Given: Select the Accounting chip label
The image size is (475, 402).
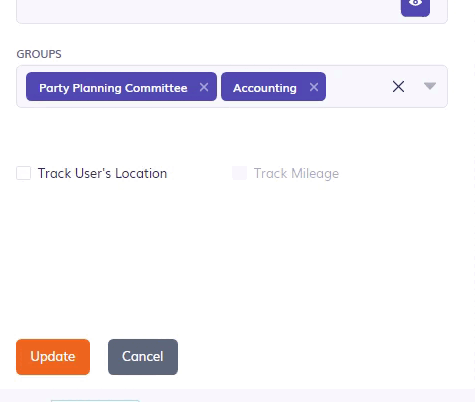Looking at the screenshot, I should tap(265, 88).
